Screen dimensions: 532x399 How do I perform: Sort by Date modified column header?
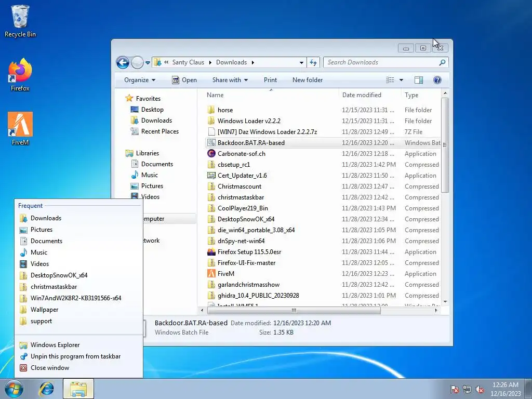[x=370, y=95]
